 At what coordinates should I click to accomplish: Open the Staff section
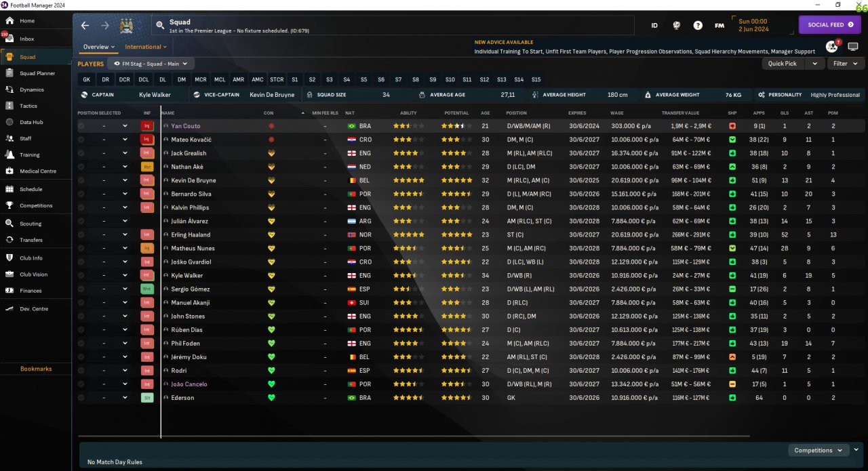click(25, 138)
